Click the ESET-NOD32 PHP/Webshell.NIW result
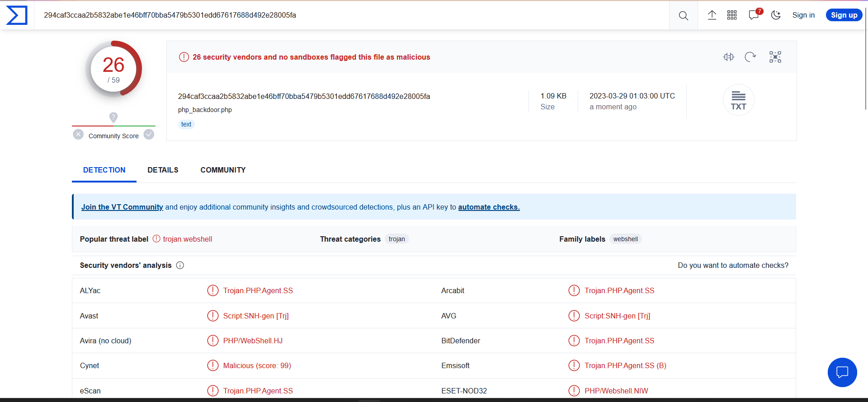This screenshot has height=402, width=868. (616, 391)
